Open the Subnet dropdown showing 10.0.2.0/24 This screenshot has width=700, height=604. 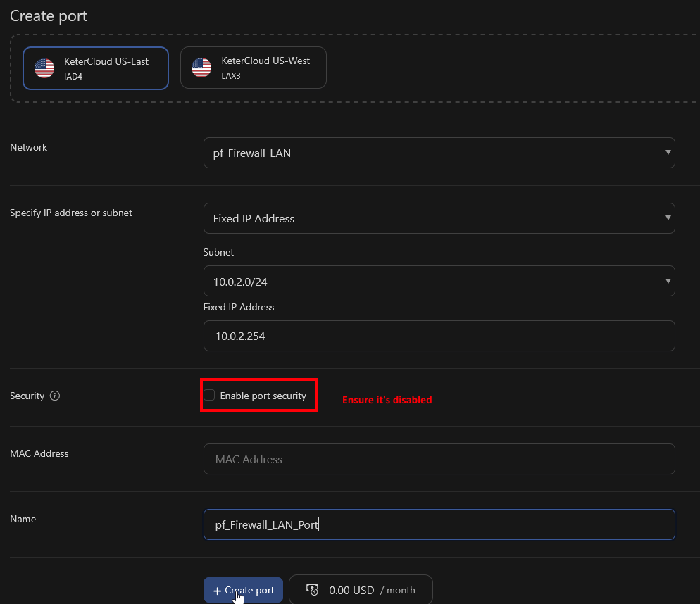(439, 281)
